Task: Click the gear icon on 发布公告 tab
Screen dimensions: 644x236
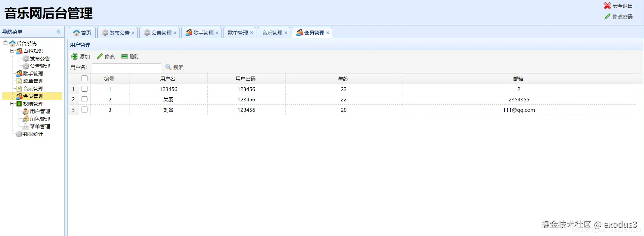Action: [105, 33]
